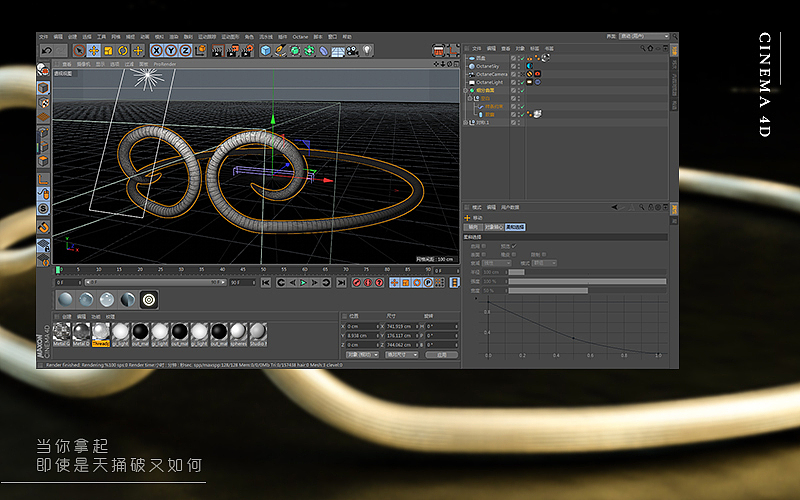Click the OctaneCamera red camera tag
800x500 pixels.
point(537,74)
